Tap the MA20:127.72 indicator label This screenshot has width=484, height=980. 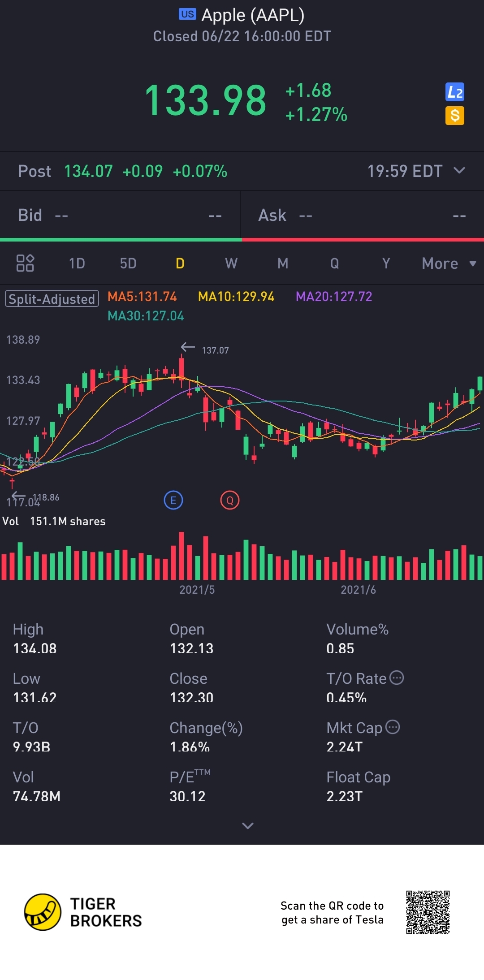pos(334,297)
